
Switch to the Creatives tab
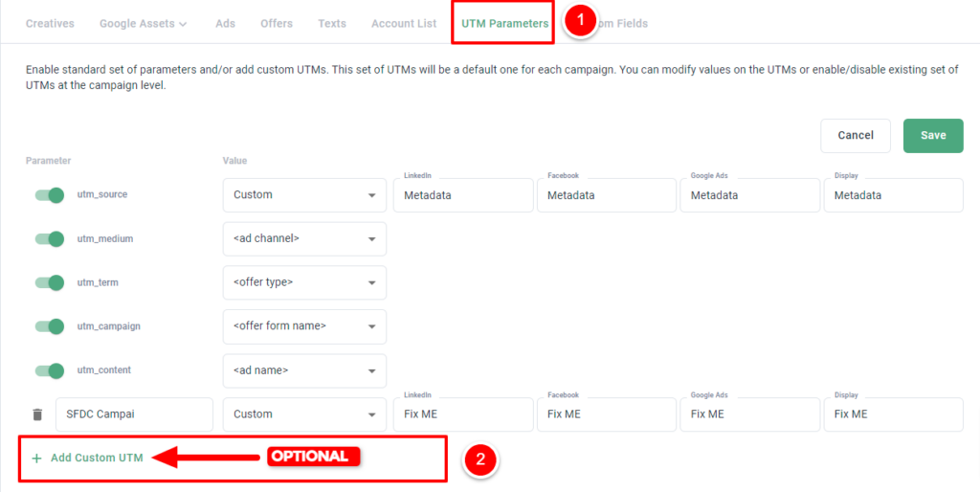[x=50, y=24]
